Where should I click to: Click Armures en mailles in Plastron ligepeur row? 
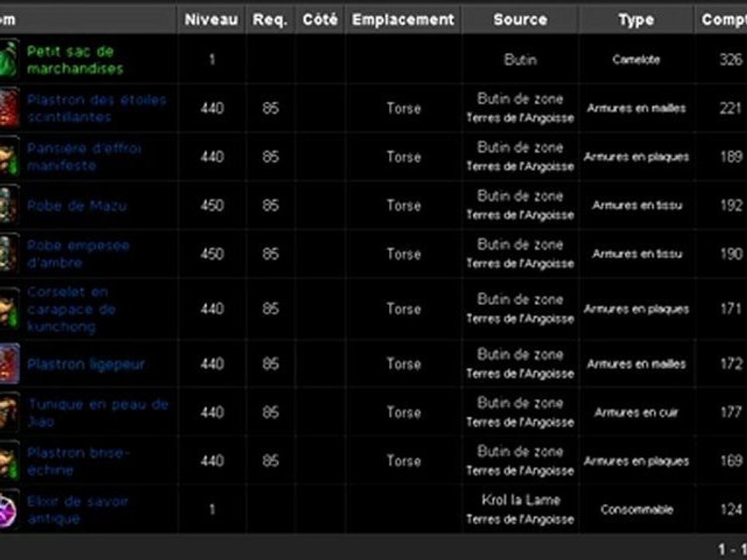637,364
